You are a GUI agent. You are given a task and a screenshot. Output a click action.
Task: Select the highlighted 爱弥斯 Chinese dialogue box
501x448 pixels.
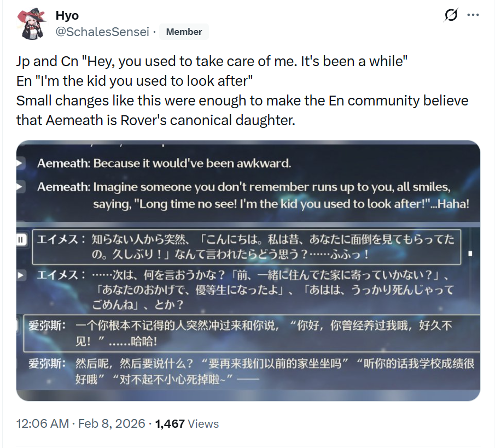pos(252,333)
